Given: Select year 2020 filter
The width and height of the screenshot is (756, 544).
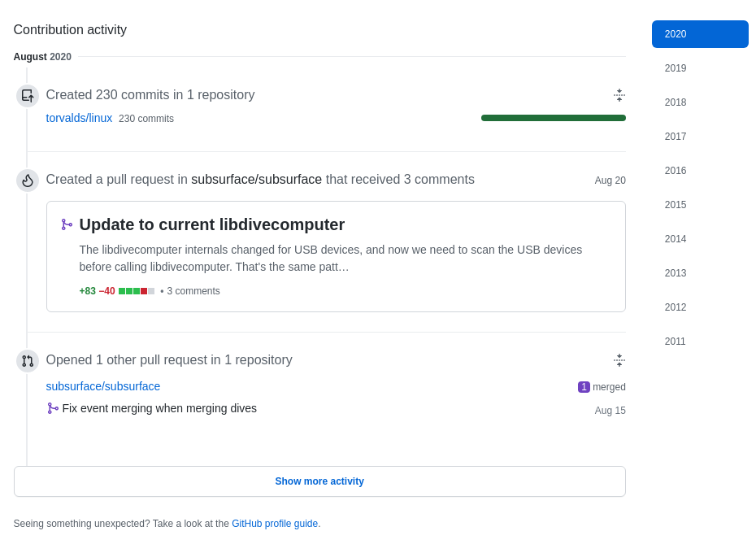Looking at the screenshot, I should pos(699,34).
